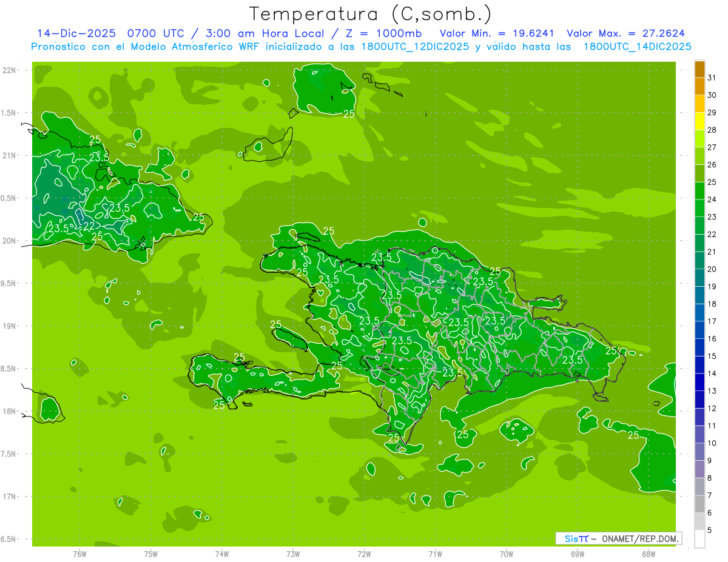
Task: Click the "17N" latitude label
Action: pyautogui.click(x=10, y=497)
